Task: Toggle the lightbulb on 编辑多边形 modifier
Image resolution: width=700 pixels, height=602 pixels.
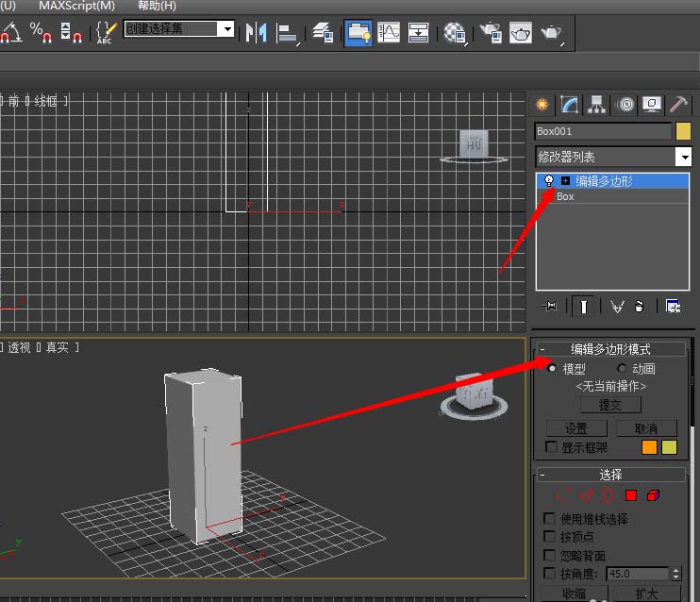Action: [548, 181]
